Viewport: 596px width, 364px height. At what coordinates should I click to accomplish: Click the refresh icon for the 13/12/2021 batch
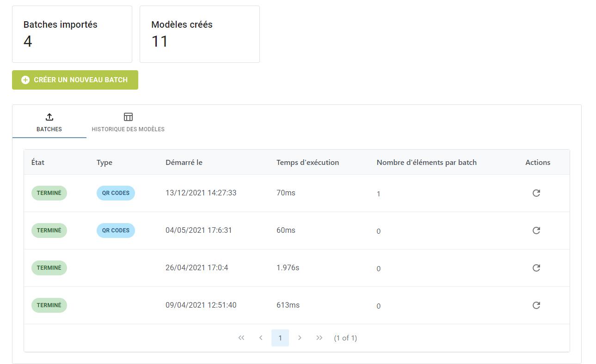536,193
